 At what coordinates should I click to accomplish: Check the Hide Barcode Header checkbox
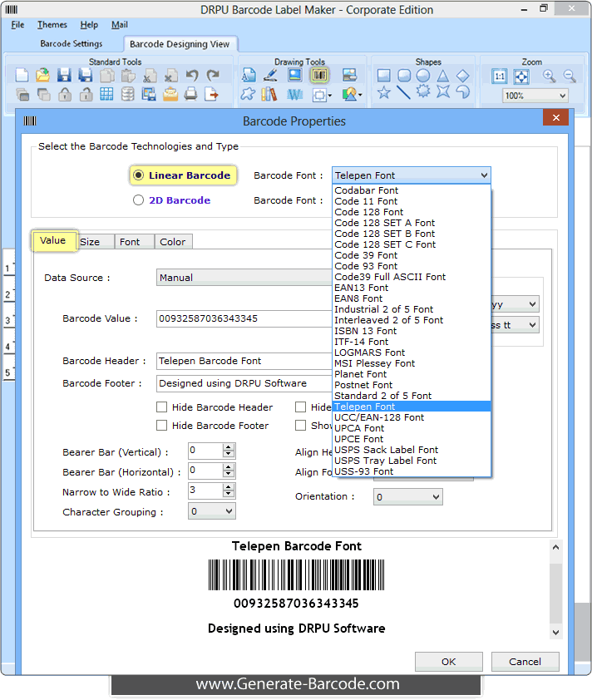(161, 407)
